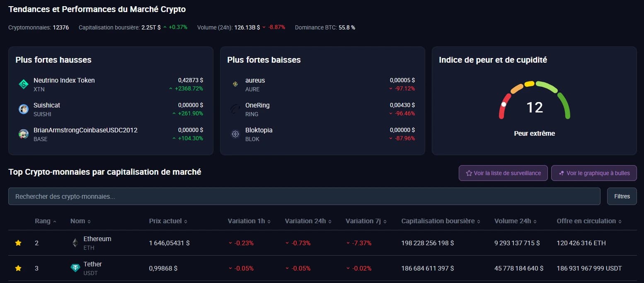Image resolution: width=644 pixels, height=283 pixels.
Task: Click the Cryptomonnaies count 12376
Action: coord(61,27)
